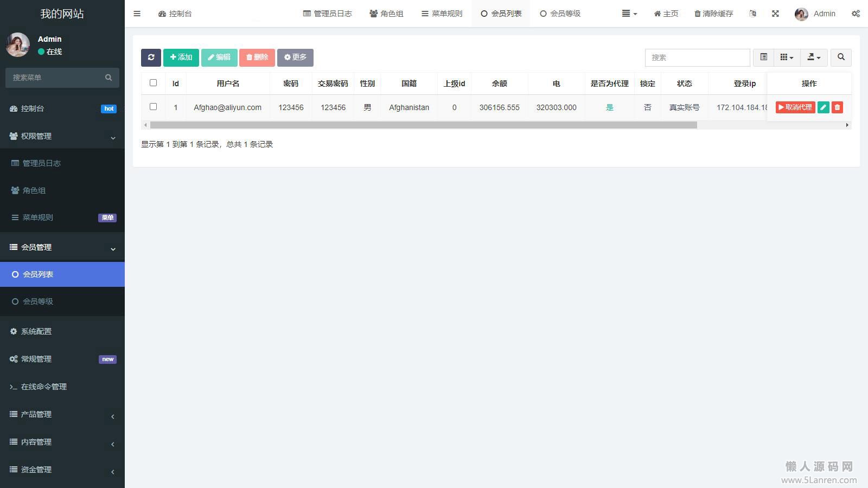This screenshot has width=868, height=488.
Task: Click the table's horizontal scrollbar thumb
Action: point(423,125)
